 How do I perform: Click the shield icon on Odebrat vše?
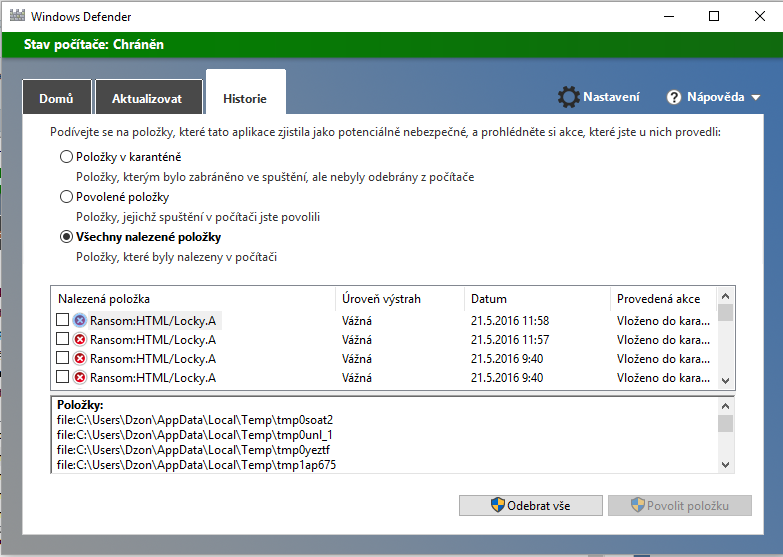[497, 505]
